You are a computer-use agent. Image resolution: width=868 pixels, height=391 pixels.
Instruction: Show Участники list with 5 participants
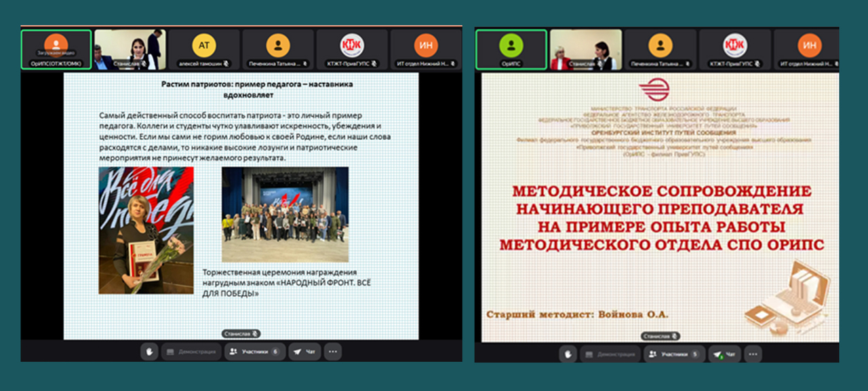click(x=674, y=354)
